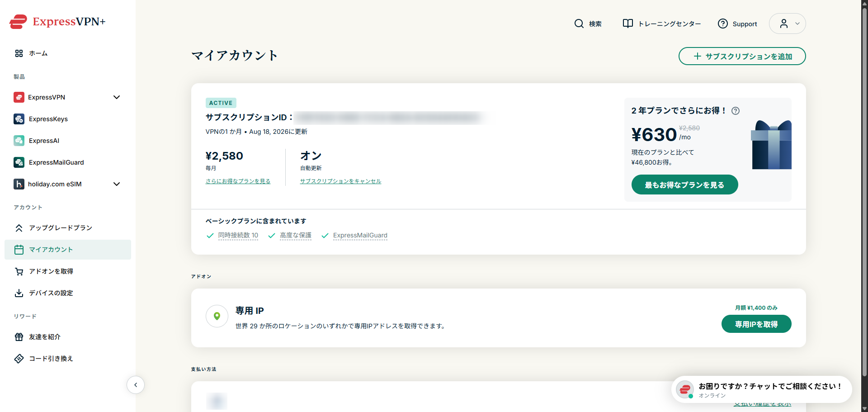868x412 pixels.
Task: Click the ExpressAI icon
Action: (x=19, y=141)
